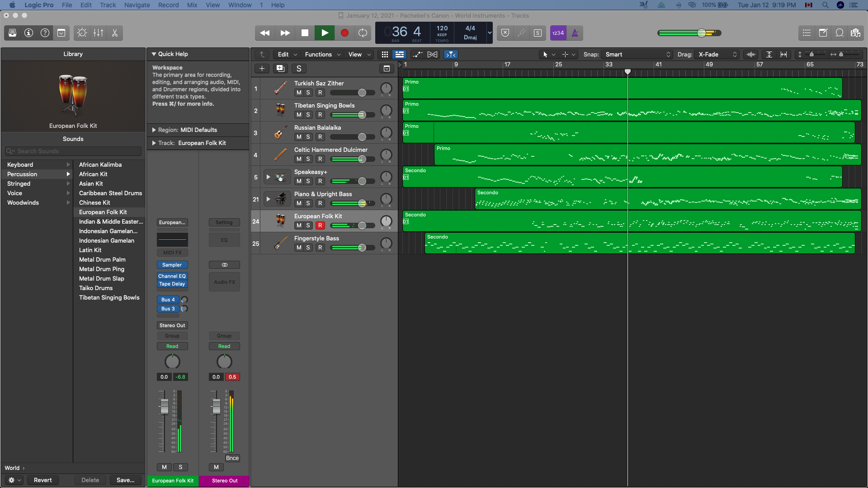
Task: Toggle the Count-in 1234 button
Action: pos(558,33)
